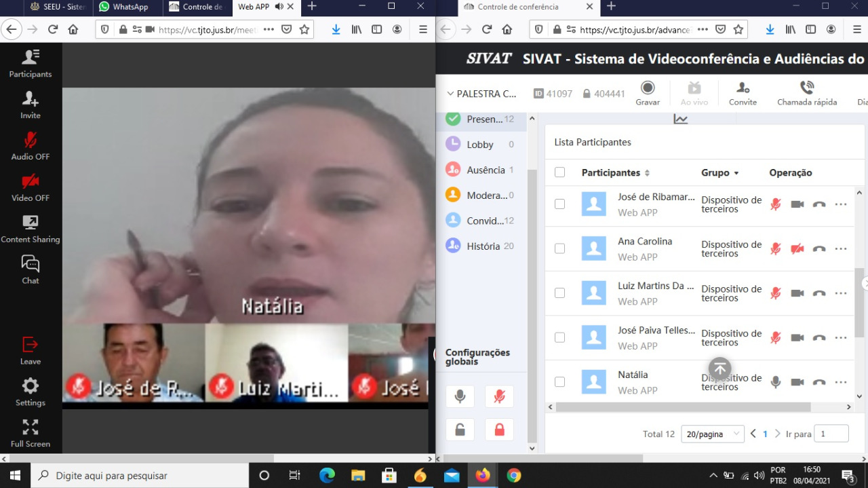Leave the meeting using Leave icon
The image size is (868, 488).
coord(31,351)
